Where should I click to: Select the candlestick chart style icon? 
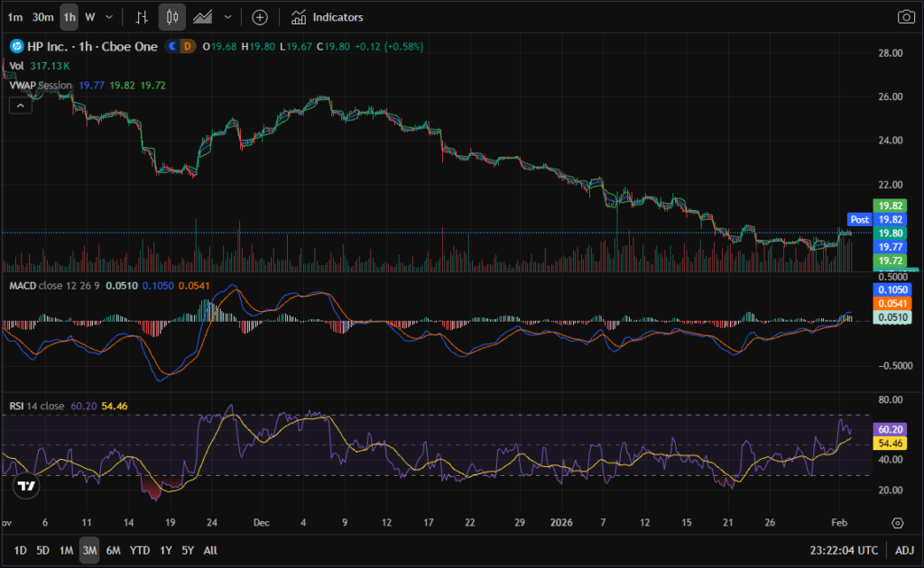tap(172, 17)
